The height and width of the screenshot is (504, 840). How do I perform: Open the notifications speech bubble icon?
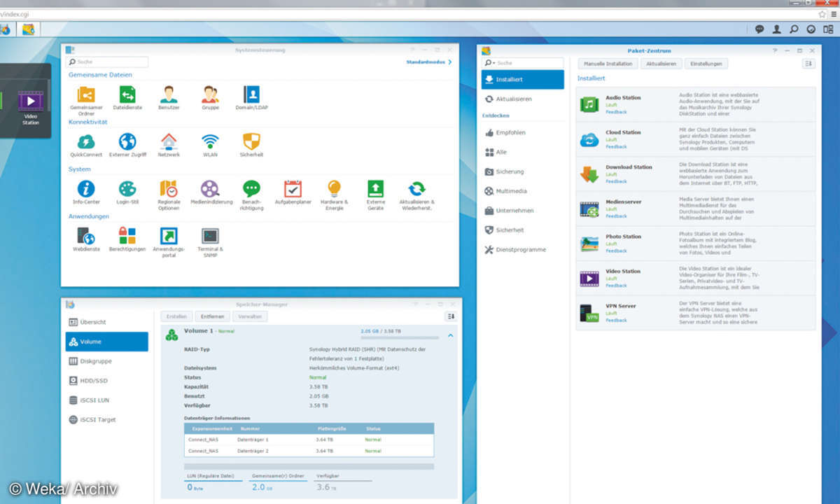[759, 29]
